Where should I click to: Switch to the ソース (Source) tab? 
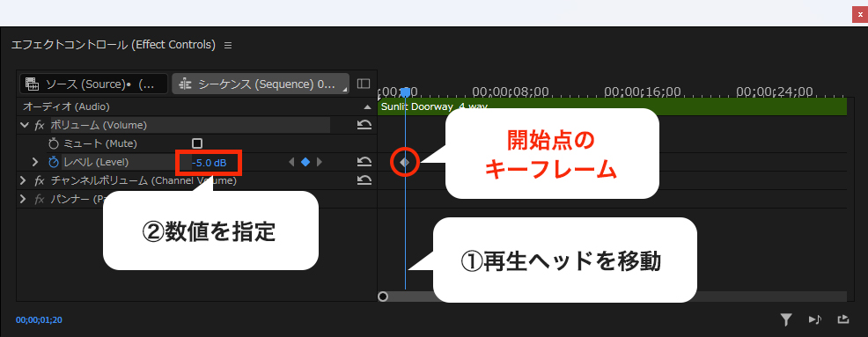point(93,84)
